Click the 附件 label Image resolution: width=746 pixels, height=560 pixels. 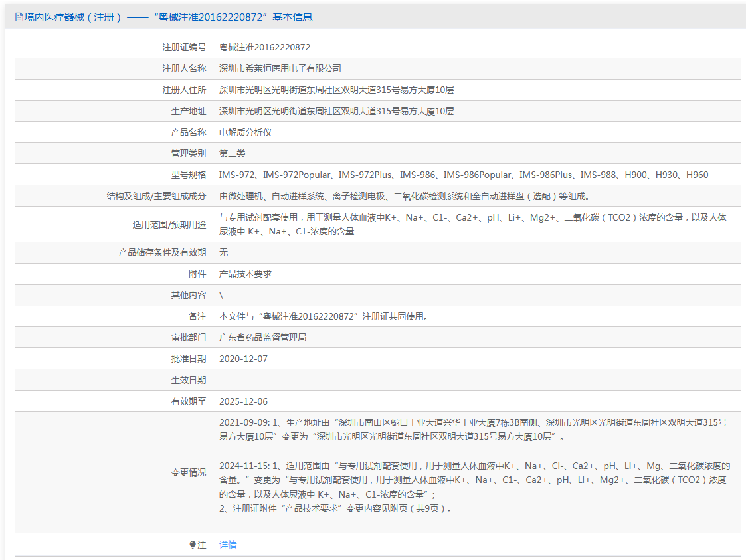point(197,274)
